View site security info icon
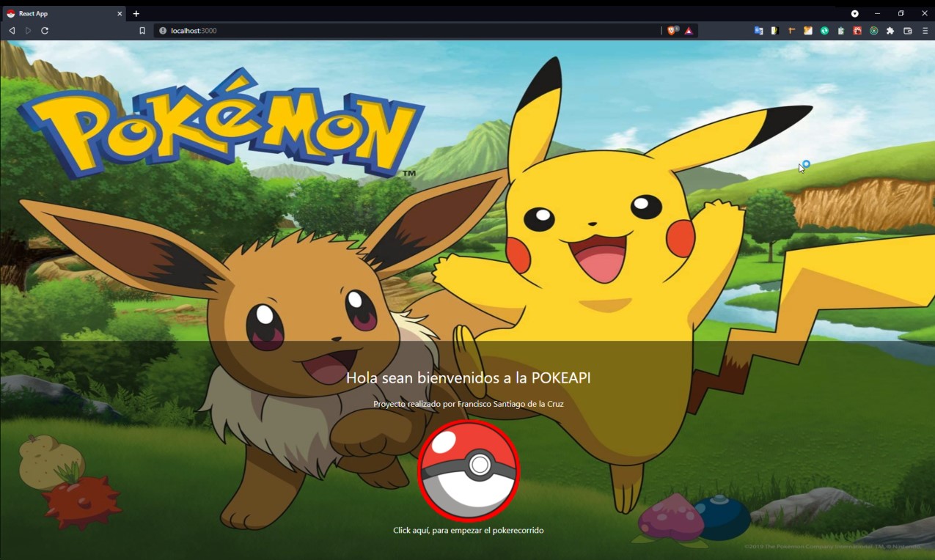Image resolution: width=935 pixels, height=560 pixels. [x=163, y=31]
